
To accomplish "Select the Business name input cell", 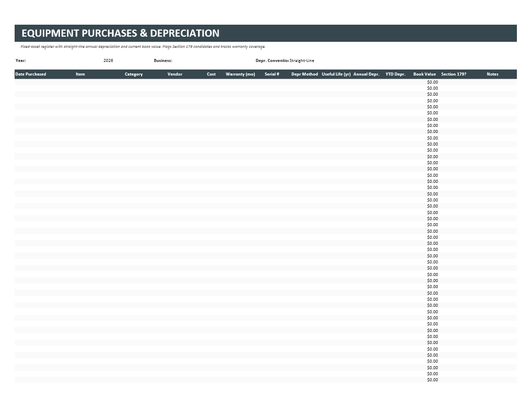I will (x=214, y=60).
